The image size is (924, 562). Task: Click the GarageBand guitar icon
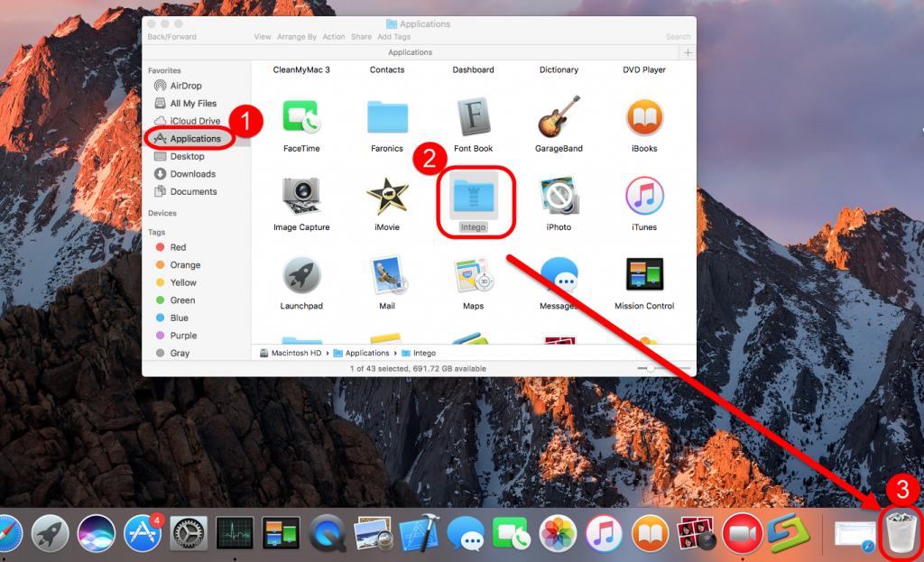tap(559, 117)
